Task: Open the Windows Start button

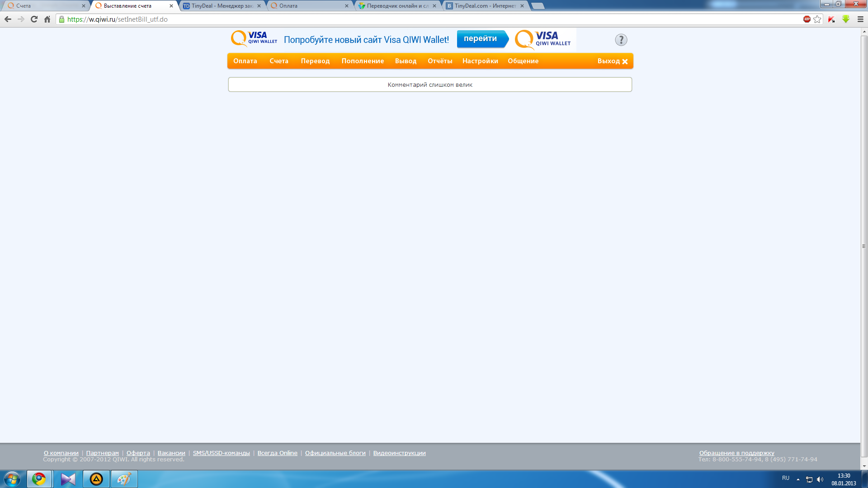Action: [12, 479]
